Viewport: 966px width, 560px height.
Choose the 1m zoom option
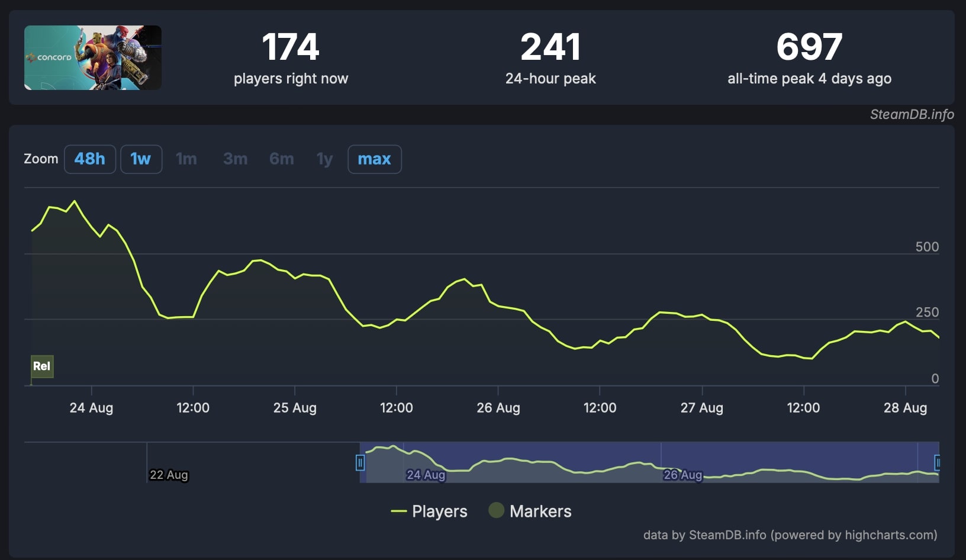click(186, 159)
